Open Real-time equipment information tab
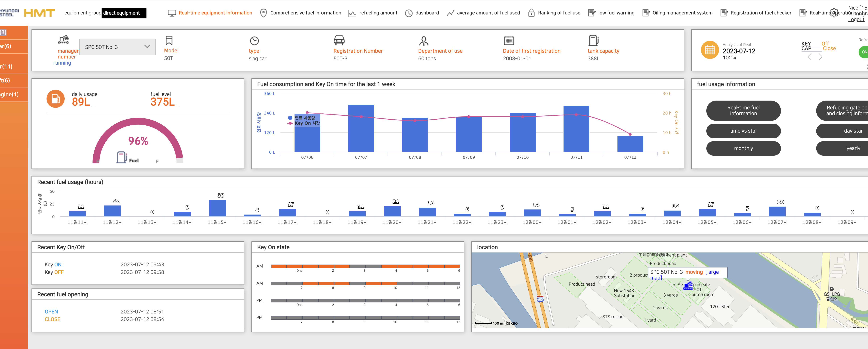Image resolution: width=868 pixels, height=349 pixels. pyautogui.click(x=215, y=13)
